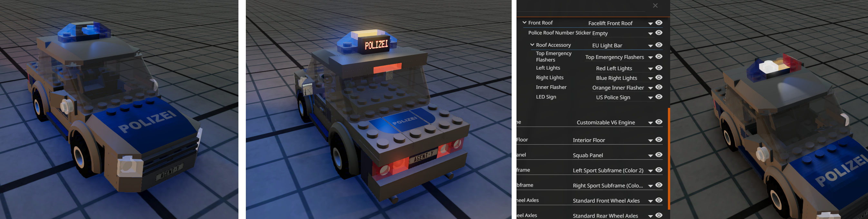Screen dimensions: 868x219
Task: Open Left Sport Subframe (Color 2) dropdown
Action: tap(613, 170)
